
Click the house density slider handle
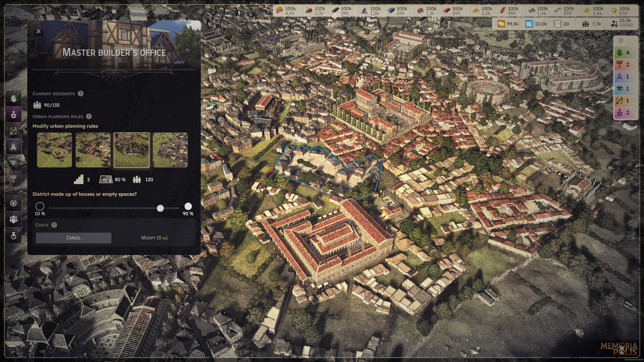pos(160,208)
